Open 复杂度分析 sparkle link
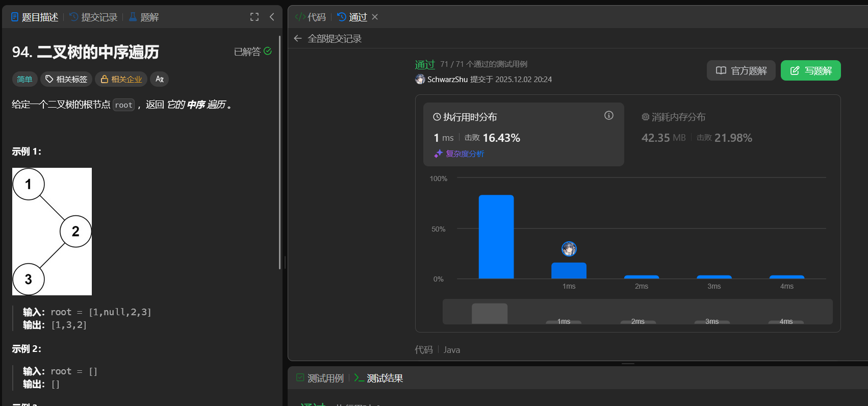The width and height of the screenshot is (868, 406). tap(459, 154)
